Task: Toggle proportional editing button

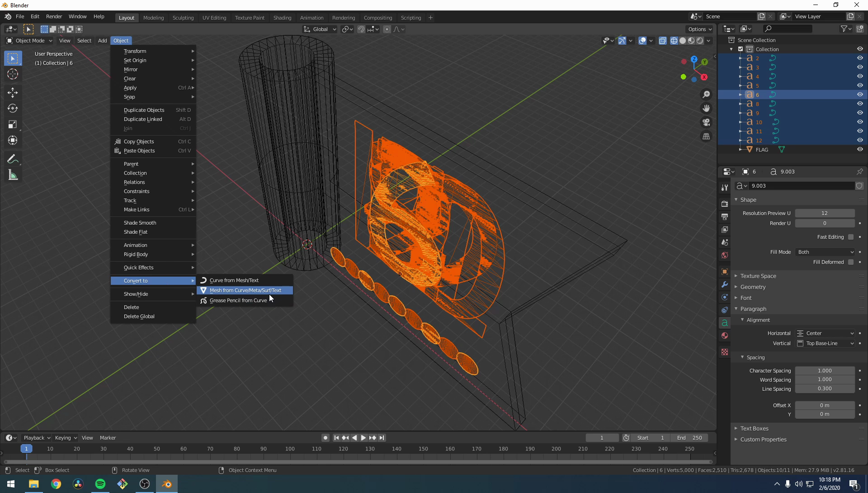Action: tap(387, 29)
